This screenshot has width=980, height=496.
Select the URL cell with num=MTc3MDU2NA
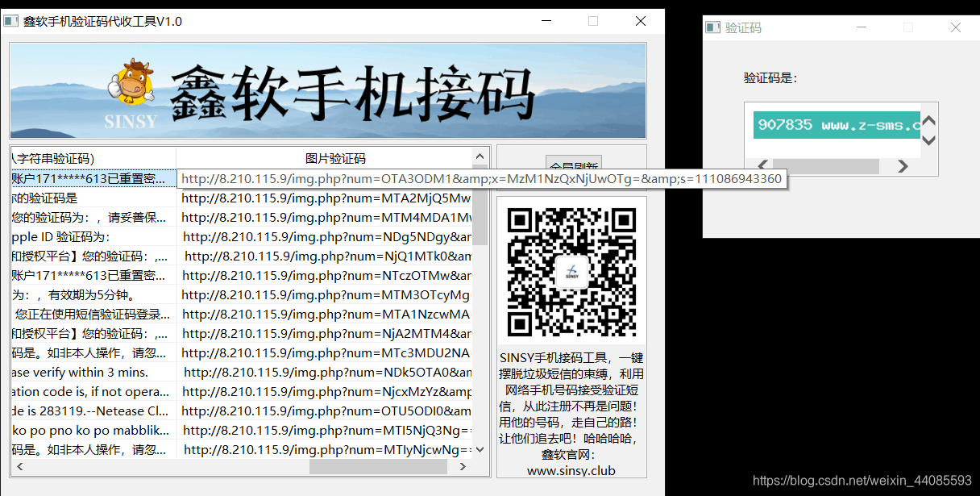(x=324, y=352)
